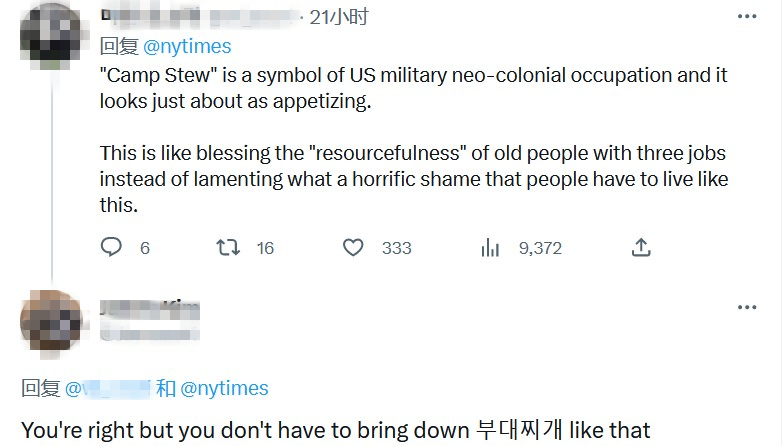Open the @nytimes mention in the second reply

pyautogui.click(x=224, y=389)
